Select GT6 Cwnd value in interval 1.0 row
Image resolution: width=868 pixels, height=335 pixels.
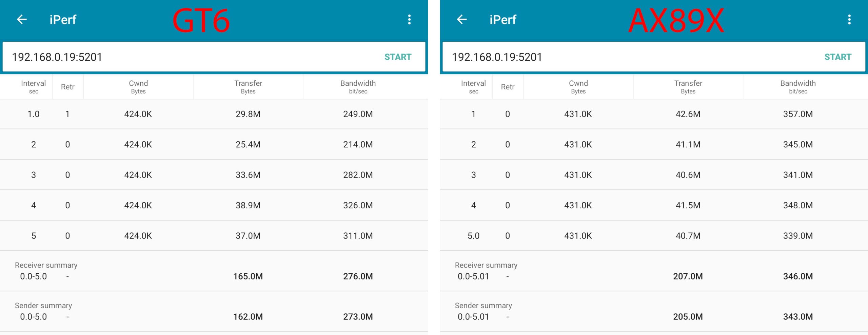pyautogui.click(x=138, y=114)
